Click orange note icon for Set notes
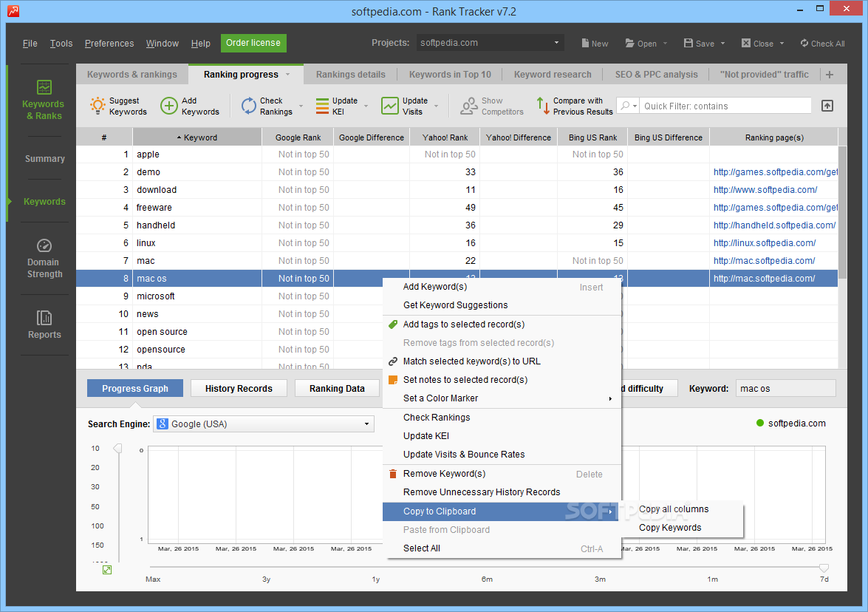The image size is (868, 612). pos(393,380)
